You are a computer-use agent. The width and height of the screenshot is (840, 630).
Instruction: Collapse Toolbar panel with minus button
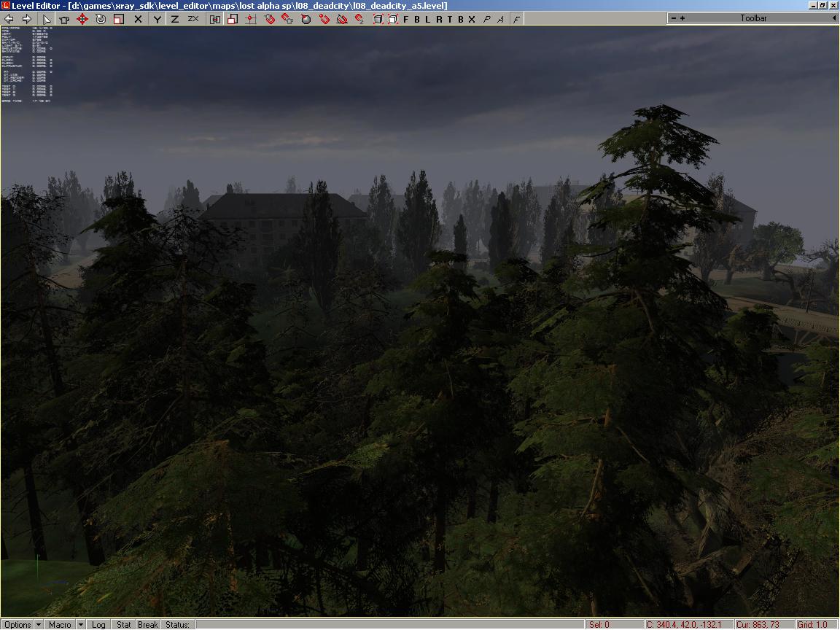click(674, 18)
